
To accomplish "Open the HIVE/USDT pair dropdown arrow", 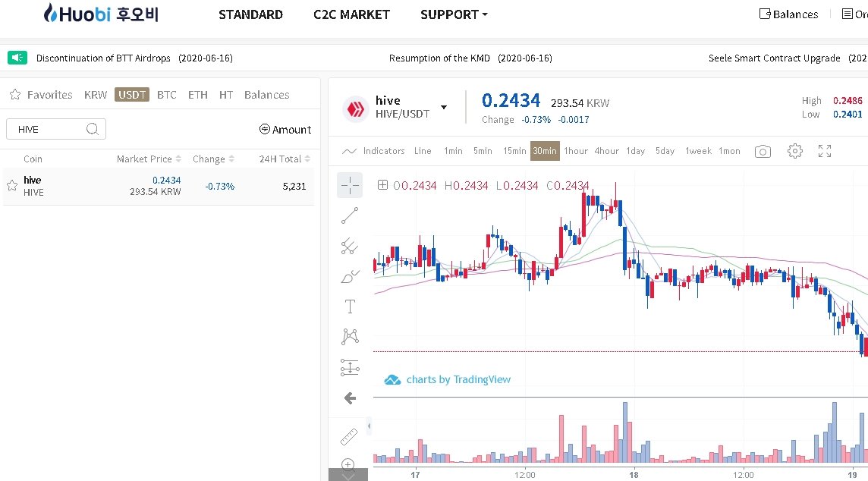I will point(444,108).
